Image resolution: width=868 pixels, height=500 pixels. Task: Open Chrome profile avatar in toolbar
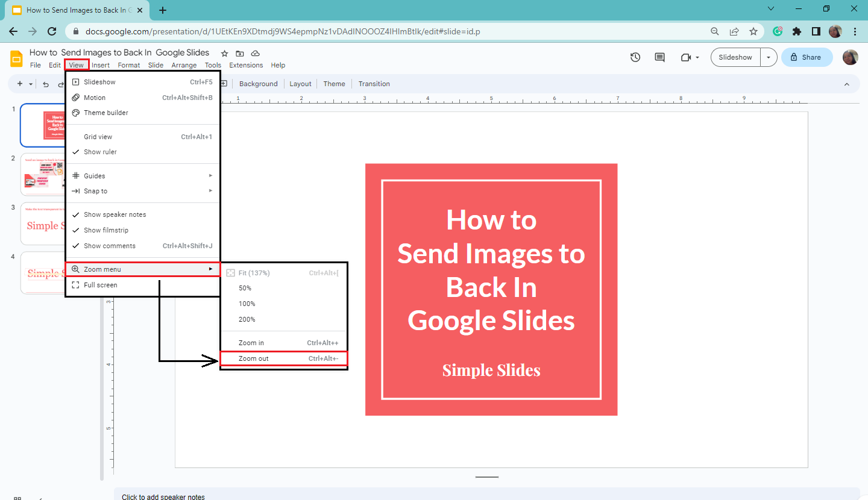[x=835, y=31]
